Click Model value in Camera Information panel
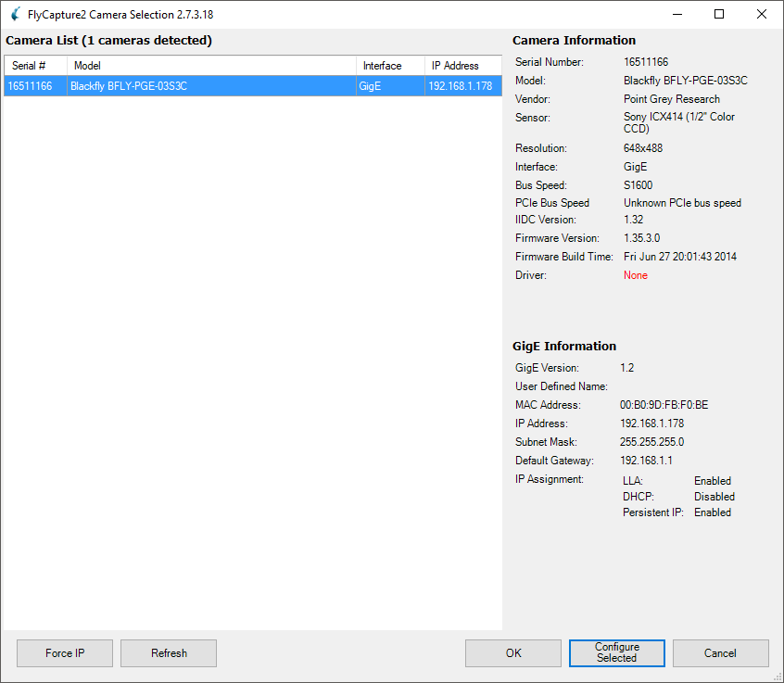 point(685,81)
